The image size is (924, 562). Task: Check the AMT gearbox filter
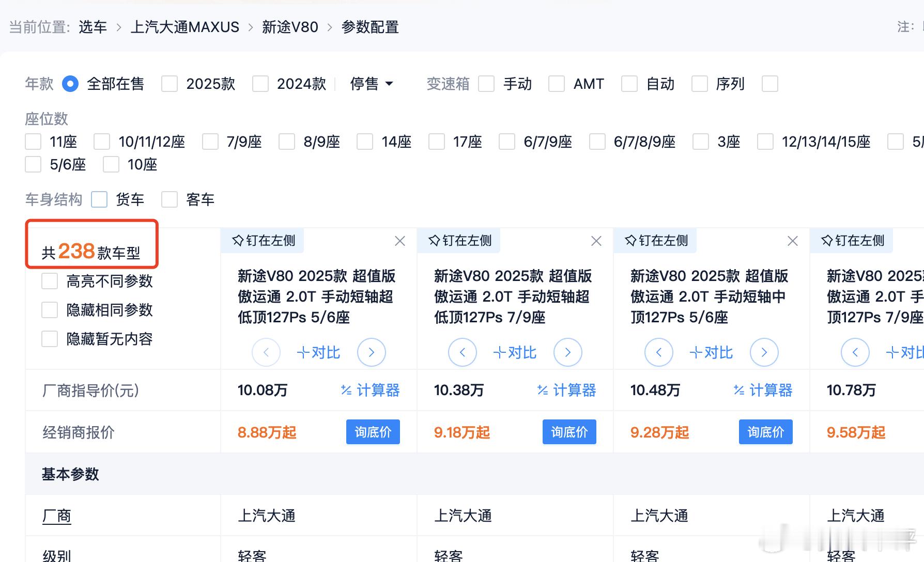coord(557,84)
